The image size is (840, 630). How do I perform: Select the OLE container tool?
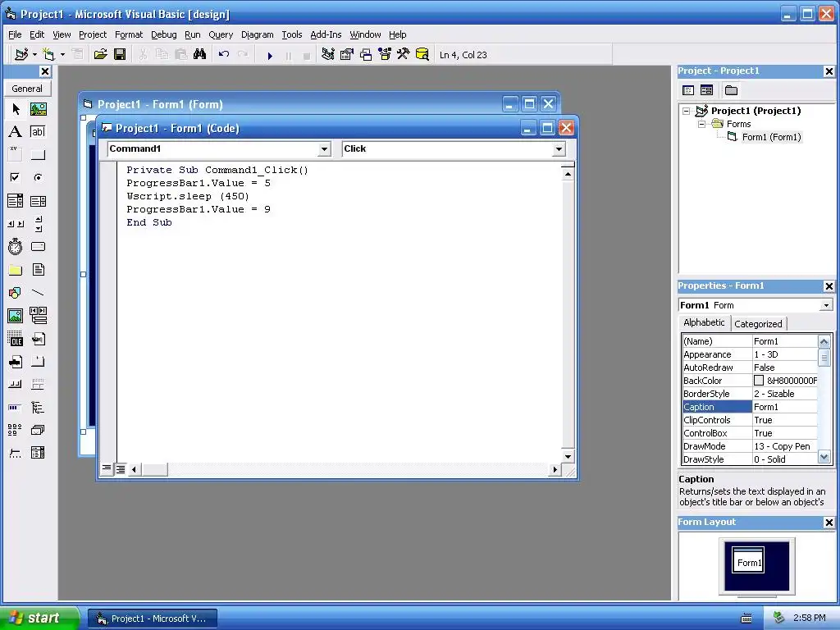click(16, 339)
